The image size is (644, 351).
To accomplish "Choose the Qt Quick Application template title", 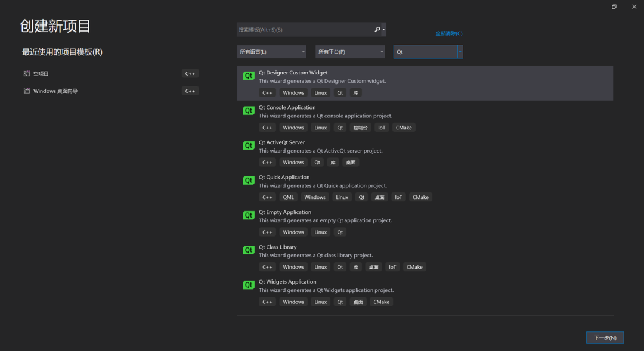I will pos(284,177).
